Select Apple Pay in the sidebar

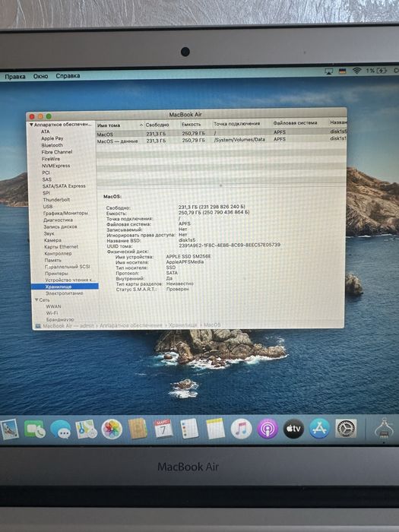(x=52, y=138)
